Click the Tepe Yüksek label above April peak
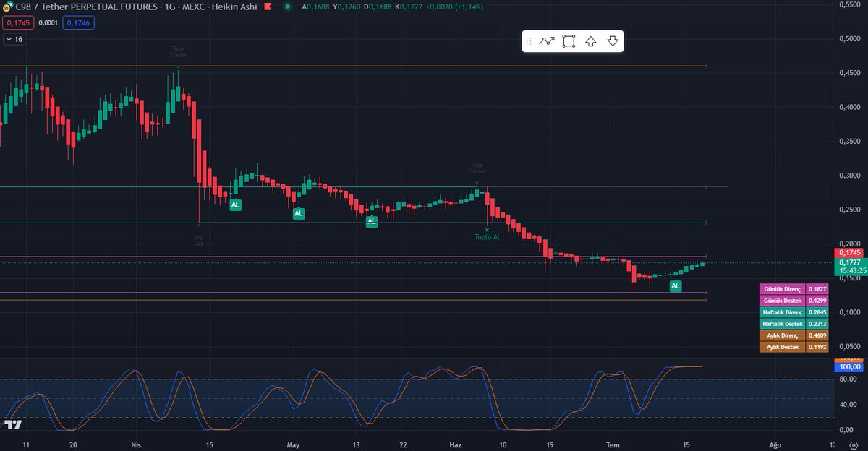 point(178,51)
